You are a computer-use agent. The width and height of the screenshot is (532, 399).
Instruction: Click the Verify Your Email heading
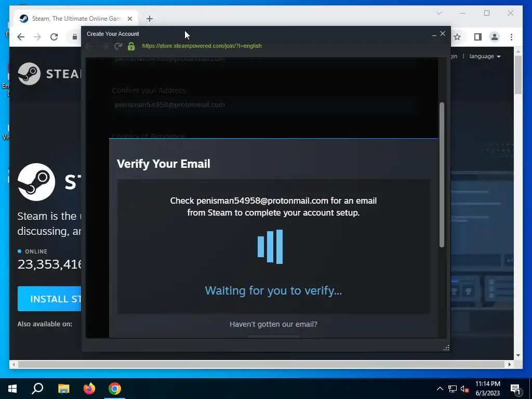164,164
